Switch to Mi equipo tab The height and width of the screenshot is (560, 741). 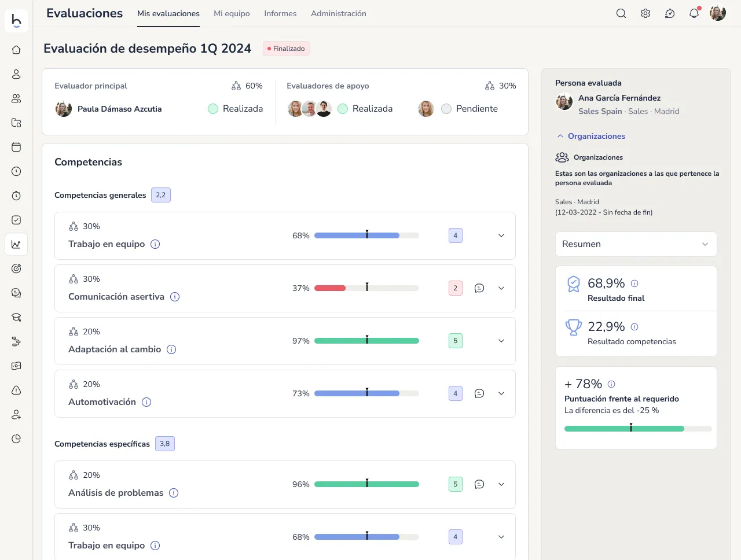[232, 13]
